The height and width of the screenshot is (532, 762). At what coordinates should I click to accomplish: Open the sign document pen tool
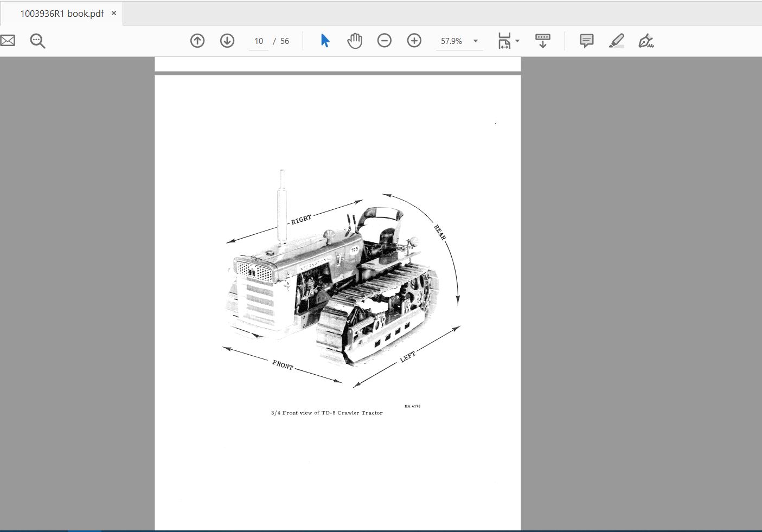[x=646, y=41]
